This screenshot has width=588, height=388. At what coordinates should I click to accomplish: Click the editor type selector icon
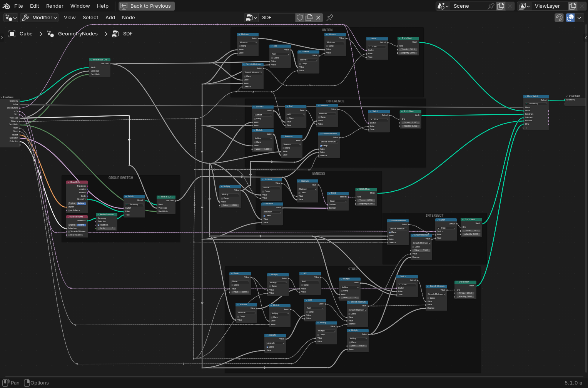click(x=10, y=18)
